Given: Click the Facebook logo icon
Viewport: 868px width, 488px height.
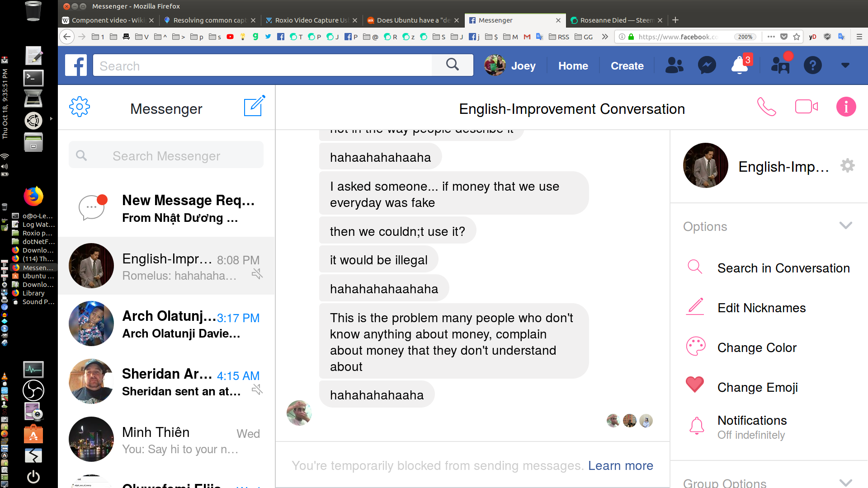Looking at the screenshot, I should 76,66.
